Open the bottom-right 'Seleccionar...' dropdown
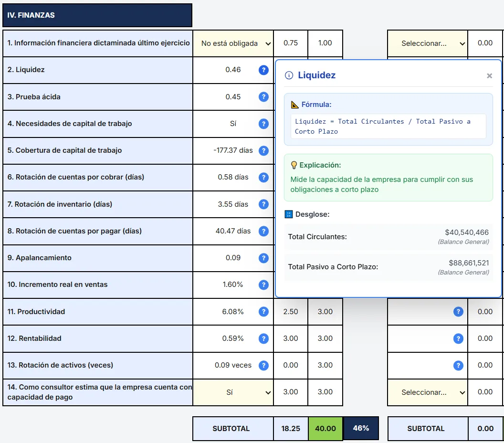Viewport: 504px width, 443px height. (428, 392)
